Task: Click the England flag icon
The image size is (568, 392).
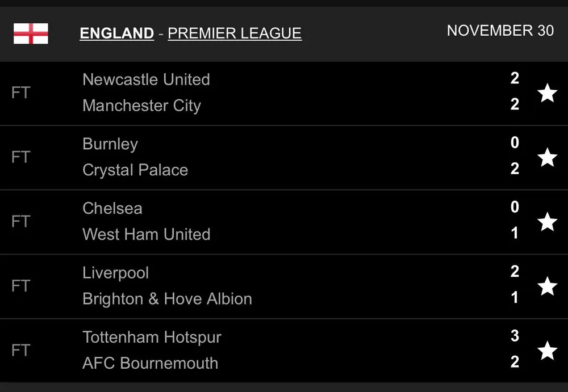Action: pos(31,33)
